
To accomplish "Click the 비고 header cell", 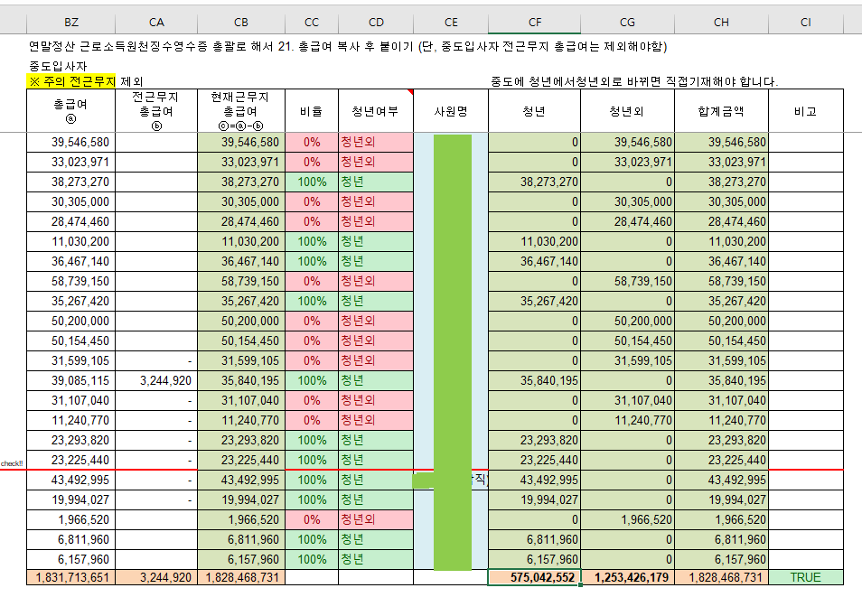I will 805,111.
